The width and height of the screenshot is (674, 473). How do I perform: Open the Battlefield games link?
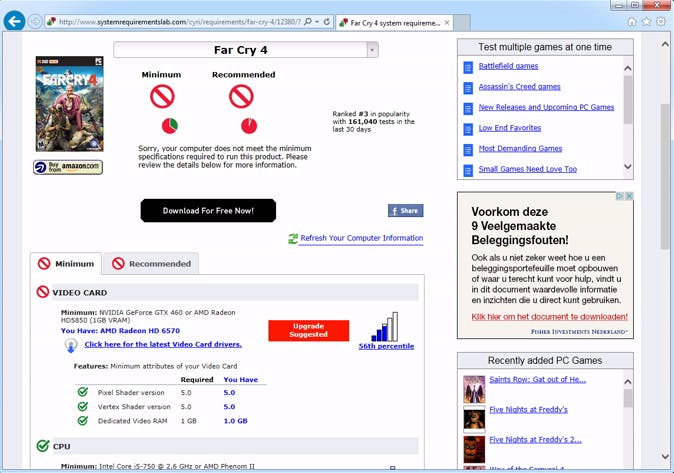click(508, 66)
